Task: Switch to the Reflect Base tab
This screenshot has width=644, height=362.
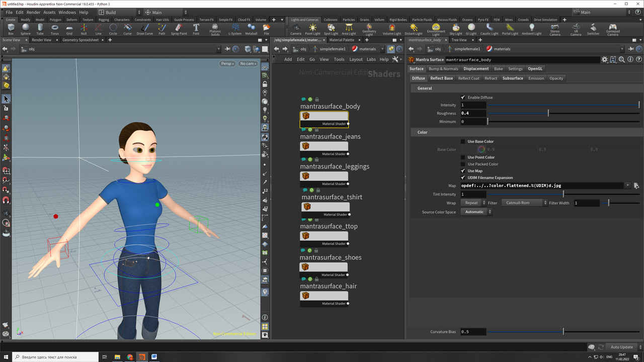Action: point(441,78)
